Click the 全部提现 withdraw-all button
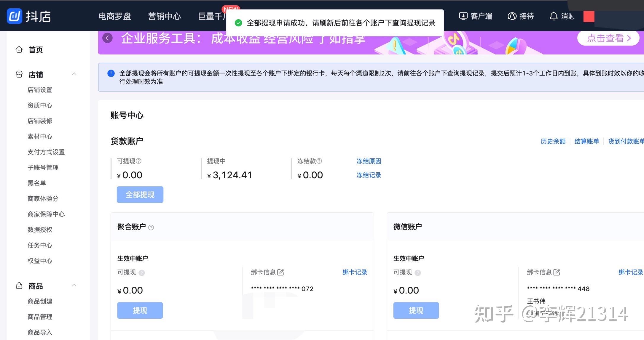Screen dimensions: 644x340 140,195
